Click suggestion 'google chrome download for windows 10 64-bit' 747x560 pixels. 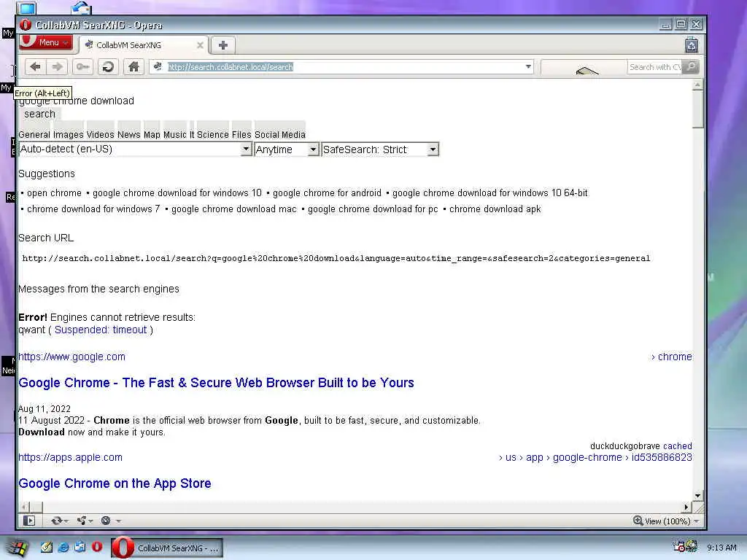pyautogui.click(x=490, y=192)
